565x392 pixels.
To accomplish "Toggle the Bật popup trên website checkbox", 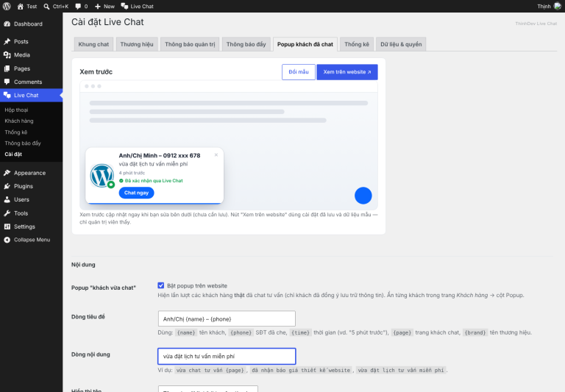I will pos(160,285).
